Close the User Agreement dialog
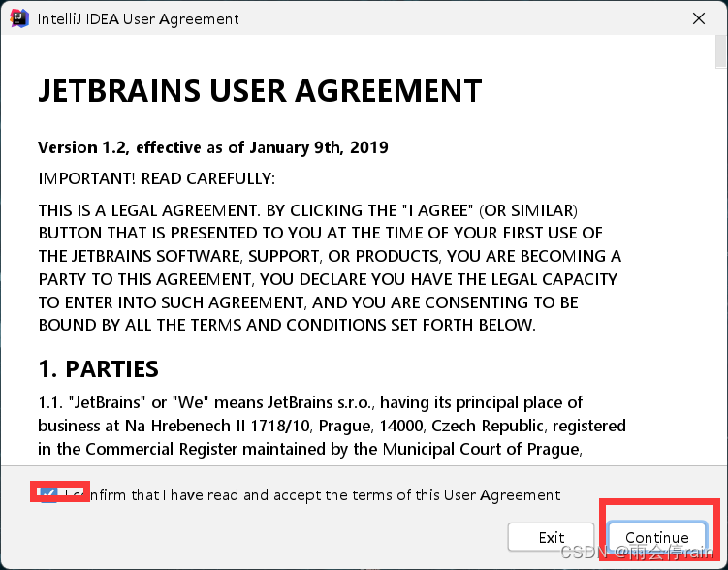The width and height of the screenshot is (728, 570). point(699,18)
